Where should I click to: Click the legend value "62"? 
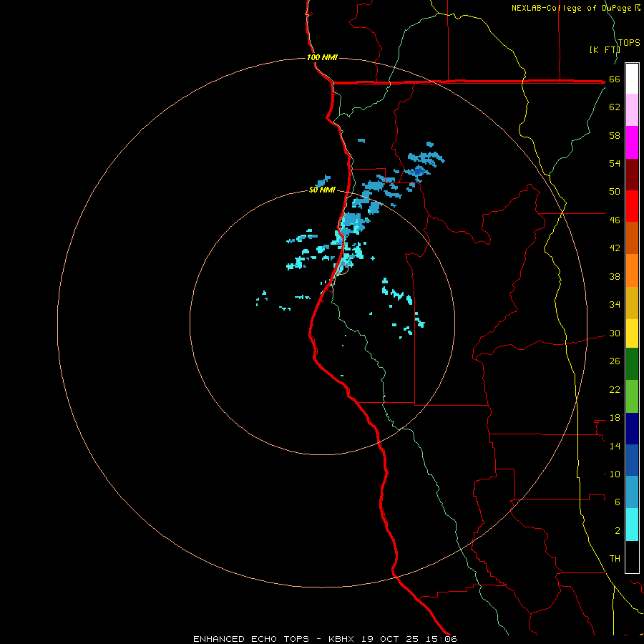point(615,107)
